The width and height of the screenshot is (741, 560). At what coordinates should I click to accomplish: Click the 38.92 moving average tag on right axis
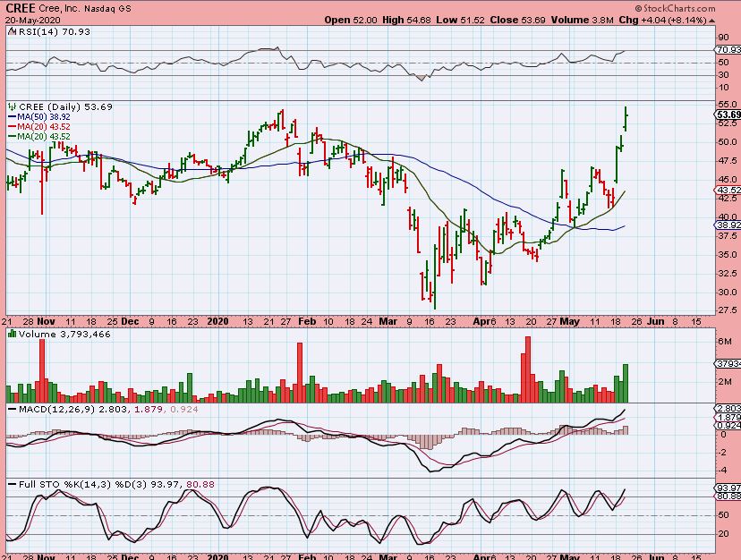728,225
